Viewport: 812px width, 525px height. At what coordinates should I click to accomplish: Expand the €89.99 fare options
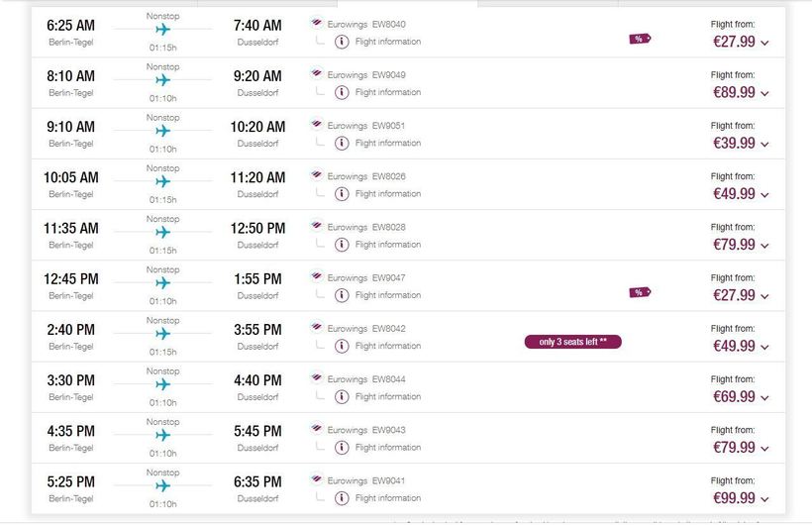click(x=764, y=93)
